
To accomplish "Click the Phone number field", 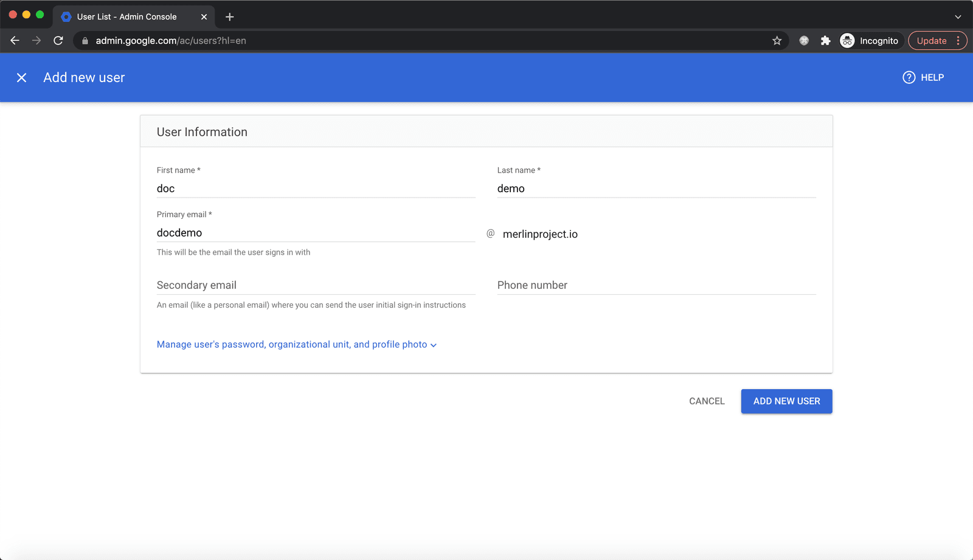I will pos(656,285).
